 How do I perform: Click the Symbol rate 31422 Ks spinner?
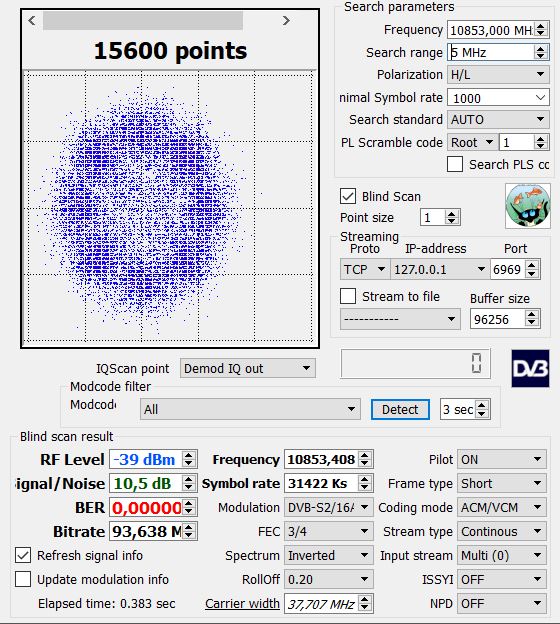pyautogui.click(x=364, y=483)
